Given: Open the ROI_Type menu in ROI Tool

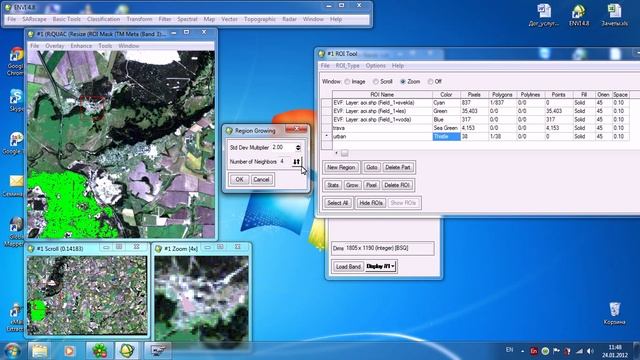Looking at the screenshot, I should [348, 66].
